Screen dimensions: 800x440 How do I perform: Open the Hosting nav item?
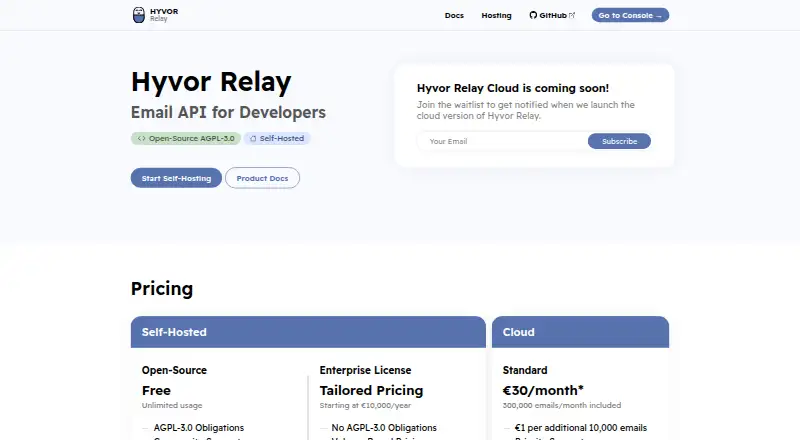(496, 15)
